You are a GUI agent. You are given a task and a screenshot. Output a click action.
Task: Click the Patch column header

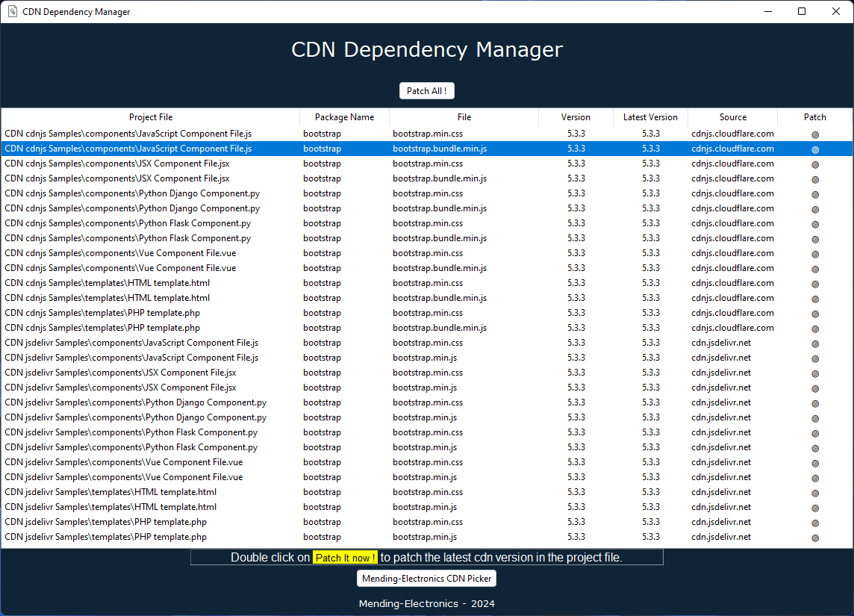[814, 117]
